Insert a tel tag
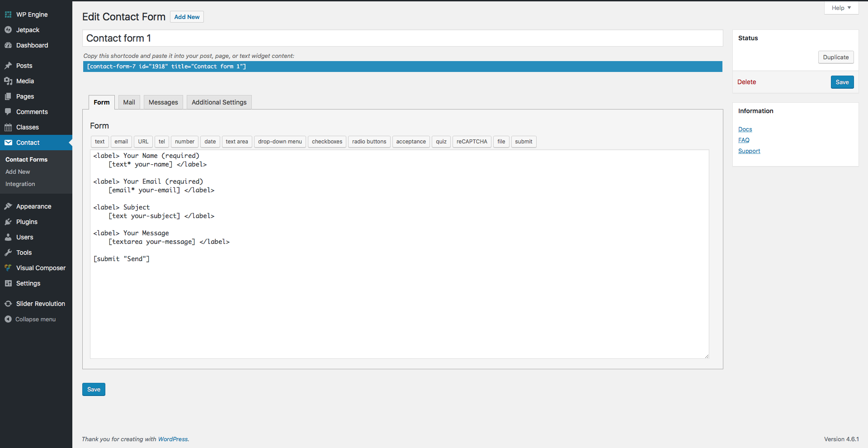Viewport: 868px width, 448px height. pos(162,142)
